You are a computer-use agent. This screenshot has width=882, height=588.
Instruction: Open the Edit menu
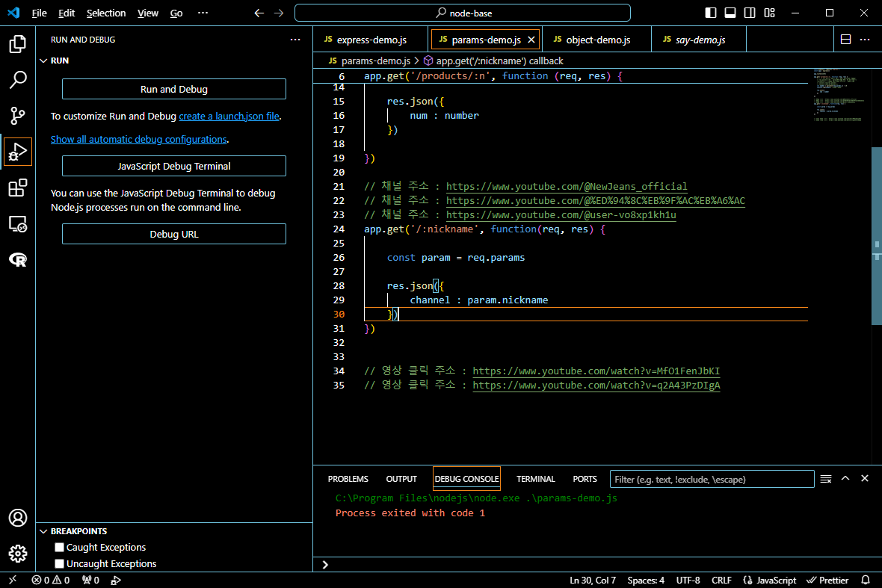tap(67, 13)
